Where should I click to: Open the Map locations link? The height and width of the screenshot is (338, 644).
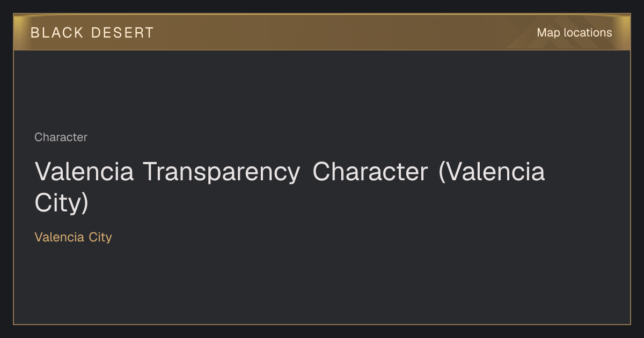pyautogui.click(x=574, y=33)
